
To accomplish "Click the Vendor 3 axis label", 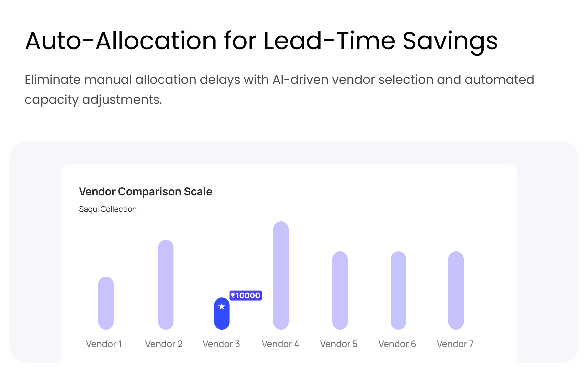I will (x=221, y=344).
